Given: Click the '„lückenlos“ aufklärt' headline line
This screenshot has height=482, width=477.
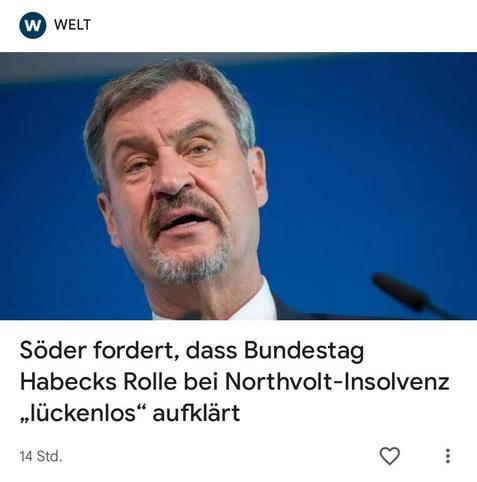Looking at the screenshot, I should pos(130,413).
